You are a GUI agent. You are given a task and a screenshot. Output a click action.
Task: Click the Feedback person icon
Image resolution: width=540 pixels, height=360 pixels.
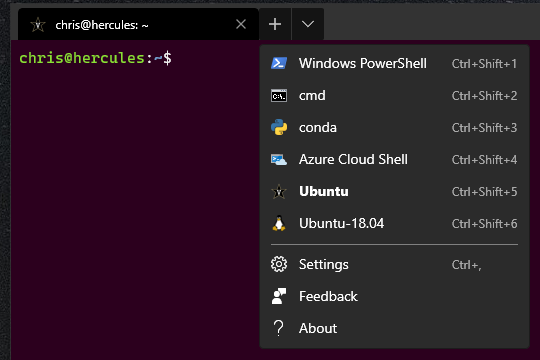279,296
